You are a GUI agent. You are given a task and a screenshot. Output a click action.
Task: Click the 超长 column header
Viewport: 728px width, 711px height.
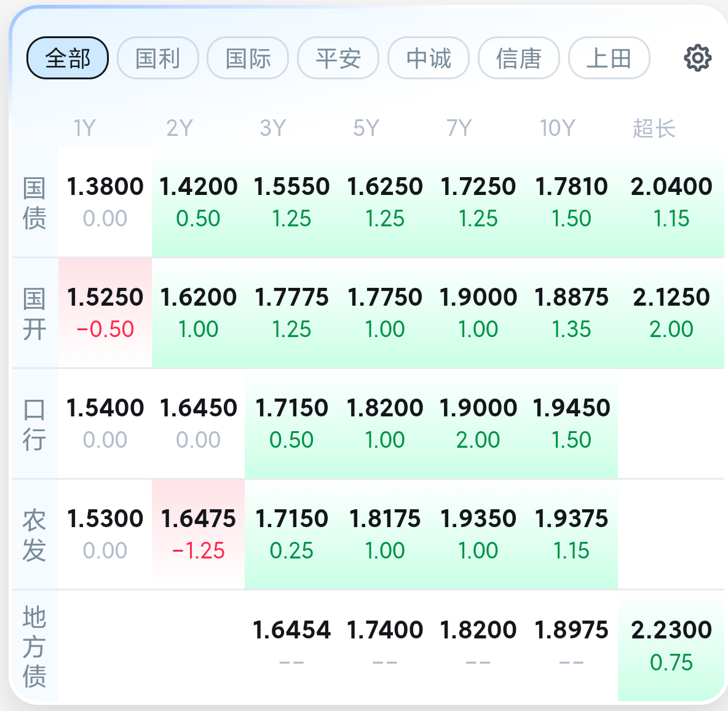click(654, 129)
